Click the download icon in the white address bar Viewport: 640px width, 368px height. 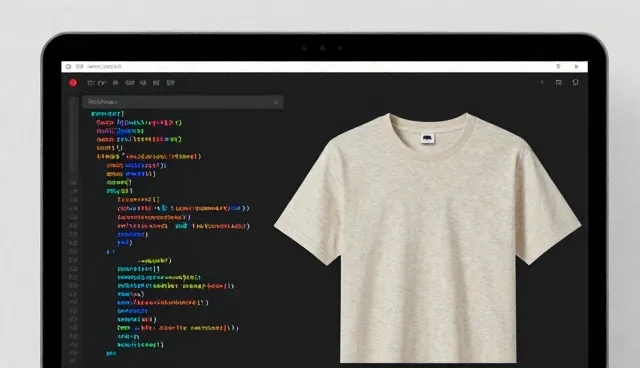click(558, 66)
